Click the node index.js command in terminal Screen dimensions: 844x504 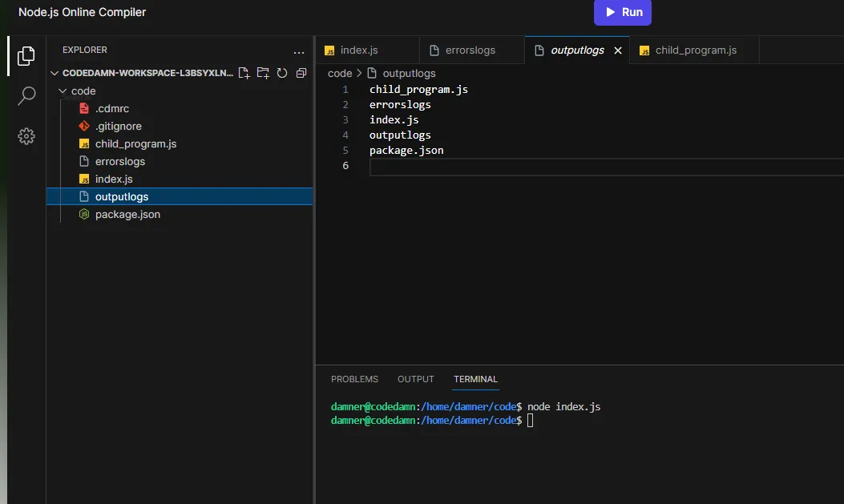point(563,406)
